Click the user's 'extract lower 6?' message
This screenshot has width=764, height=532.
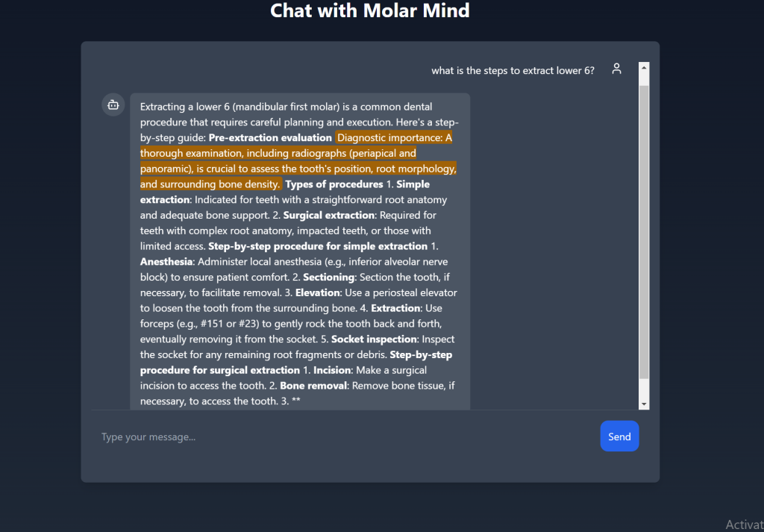[x=513, y=71]
